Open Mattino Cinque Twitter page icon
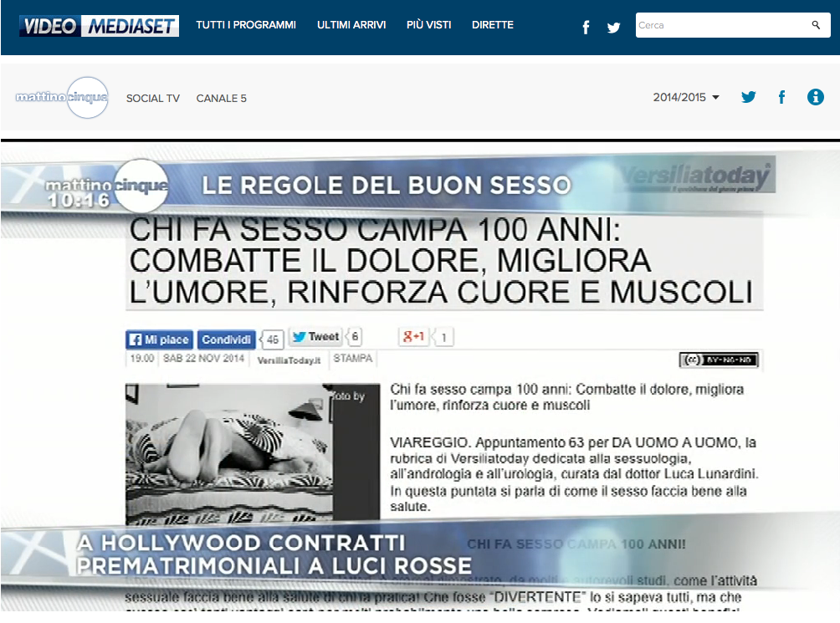The height and width of the screenshot is (623, 840). 749,97
